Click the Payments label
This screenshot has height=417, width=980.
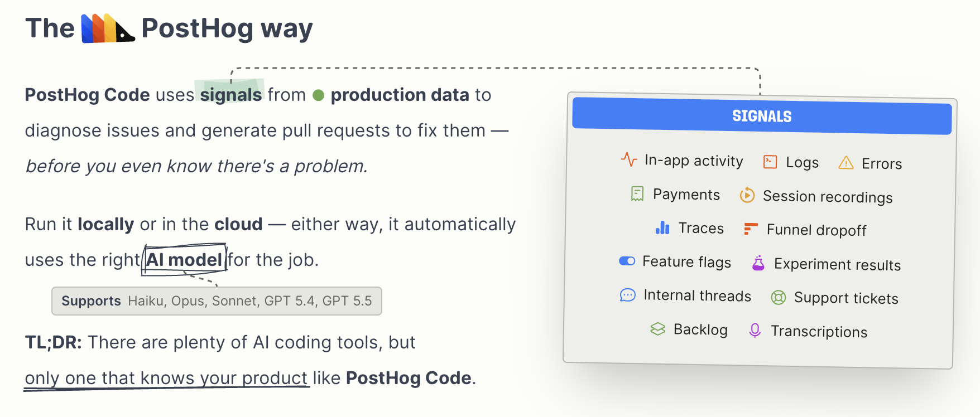(x=686, y=195)
